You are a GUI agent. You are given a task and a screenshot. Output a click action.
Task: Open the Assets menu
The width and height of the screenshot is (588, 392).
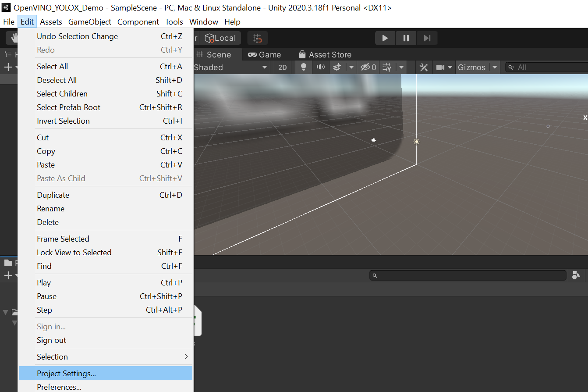[x=51, y=21]
